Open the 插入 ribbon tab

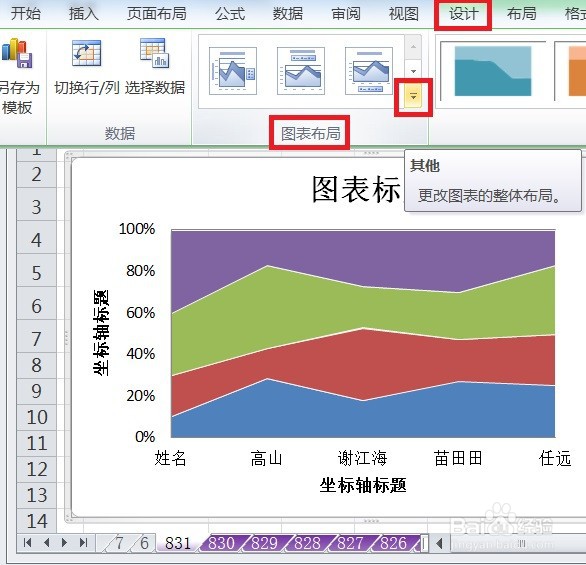pos(84,14)
